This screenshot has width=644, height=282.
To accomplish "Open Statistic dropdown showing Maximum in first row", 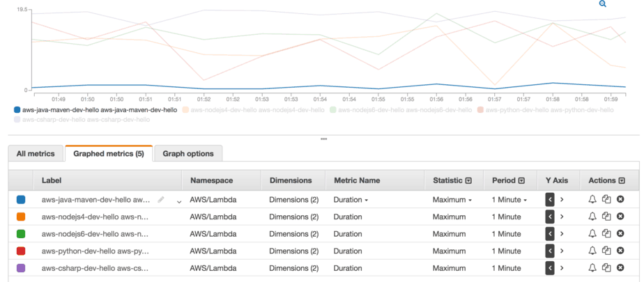I will (452, 200).
